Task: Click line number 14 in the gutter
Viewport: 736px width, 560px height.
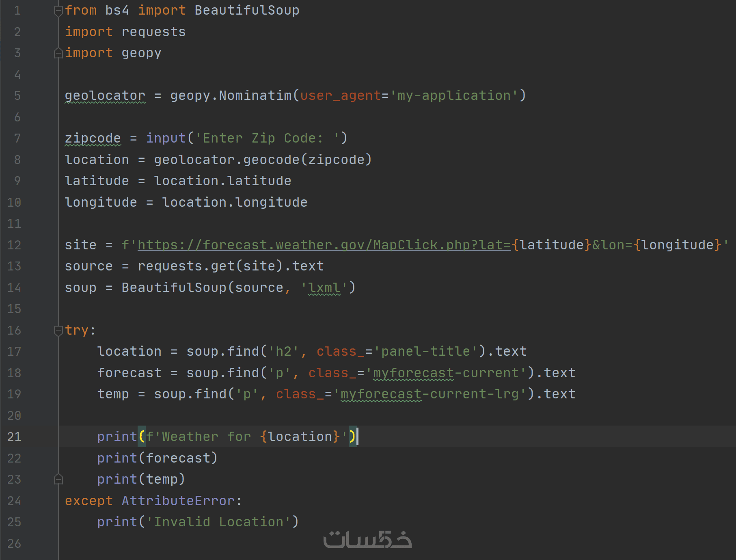Action: (14, 288)
